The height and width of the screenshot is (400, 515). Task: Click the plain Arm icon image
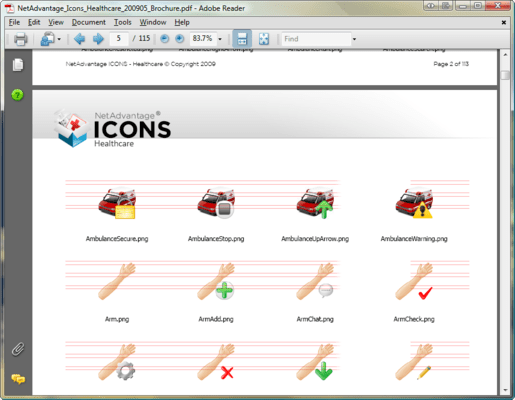pyautogui.click(x=117, y=281)
